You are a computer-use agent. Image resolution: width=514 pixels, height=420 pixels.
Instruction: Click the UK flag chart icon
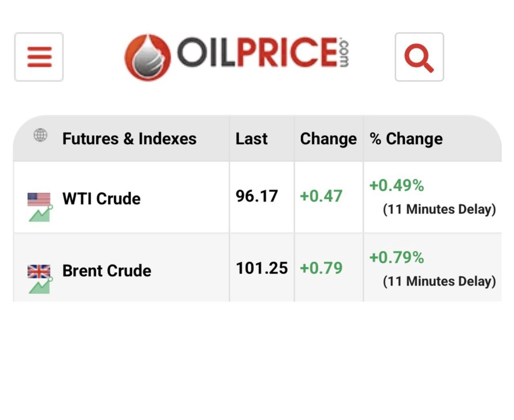tap(39, 279)
